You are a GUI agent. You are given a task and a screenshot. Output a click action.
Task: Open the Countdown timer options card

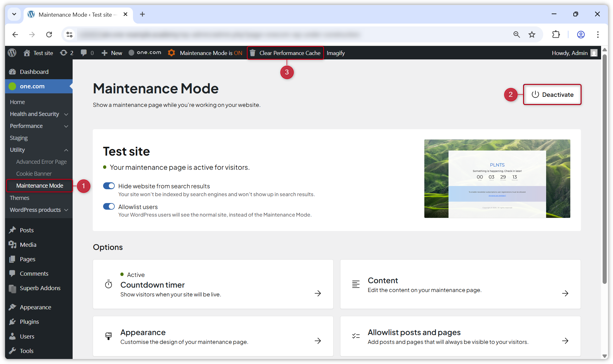click(213, 284)
